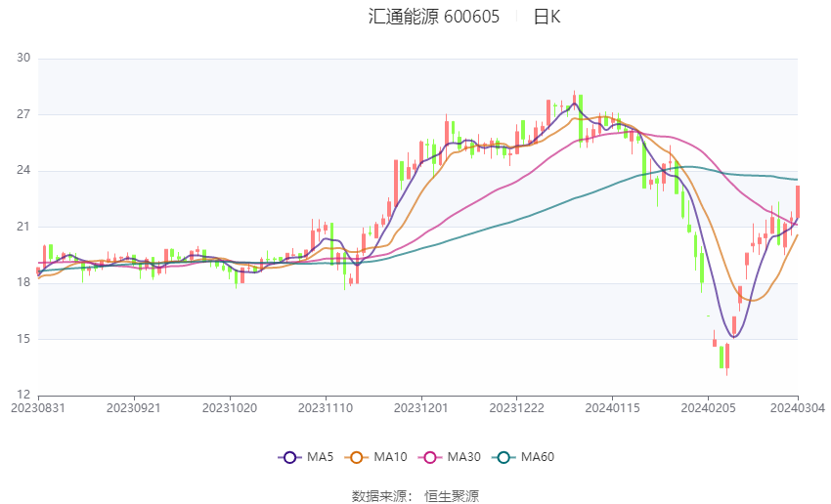Screen dimensions: 831x504
Task: Click the 27 price axis label
Action: (23, 114)
